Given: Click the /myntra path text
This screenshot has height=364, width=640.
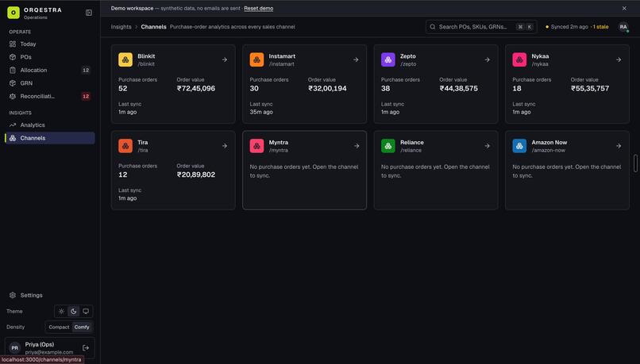Looking at the screenshot, I should 279,151.
